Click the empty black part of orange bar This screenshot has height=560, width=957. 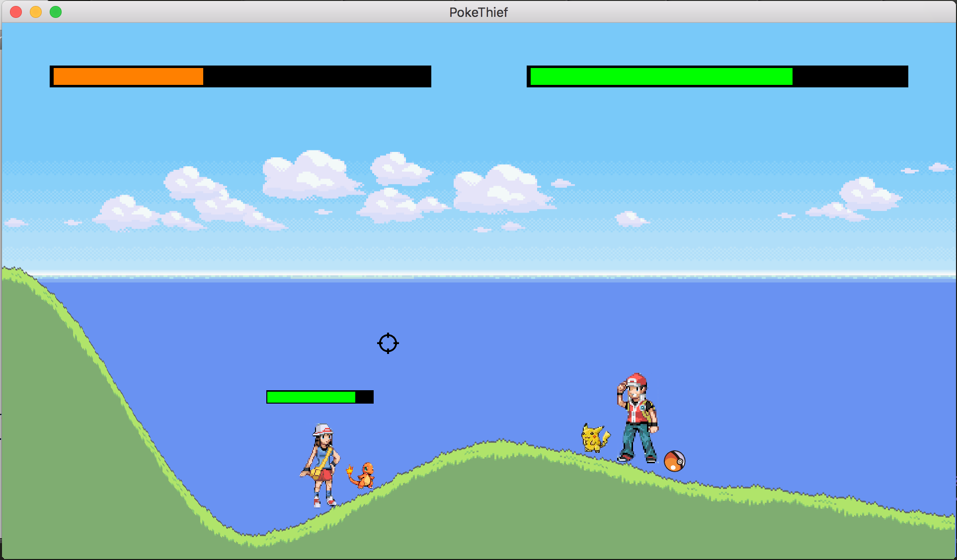click(317, 76)
